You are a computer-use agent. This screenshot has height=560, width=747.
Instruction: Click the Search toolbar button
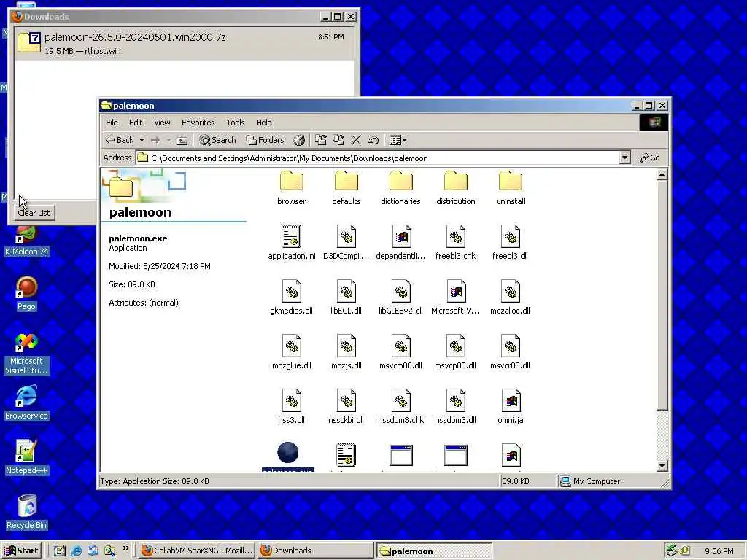click(217, 140)
